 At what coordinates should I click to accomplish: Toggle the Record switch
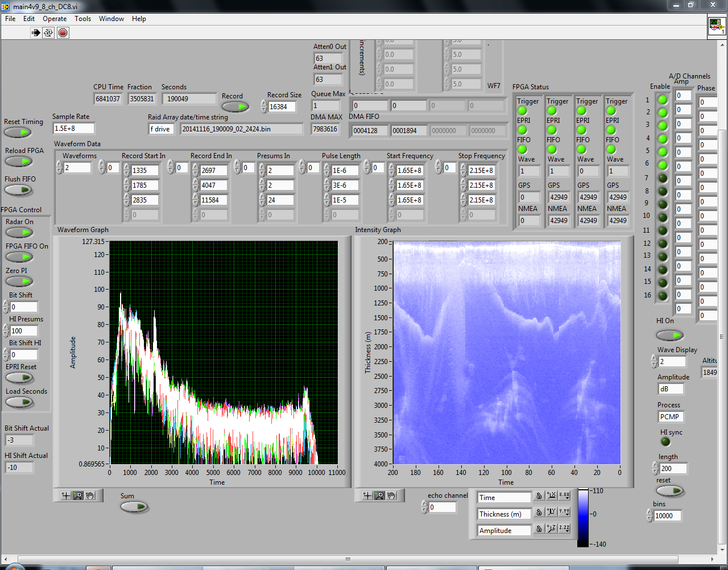(235, 106)
